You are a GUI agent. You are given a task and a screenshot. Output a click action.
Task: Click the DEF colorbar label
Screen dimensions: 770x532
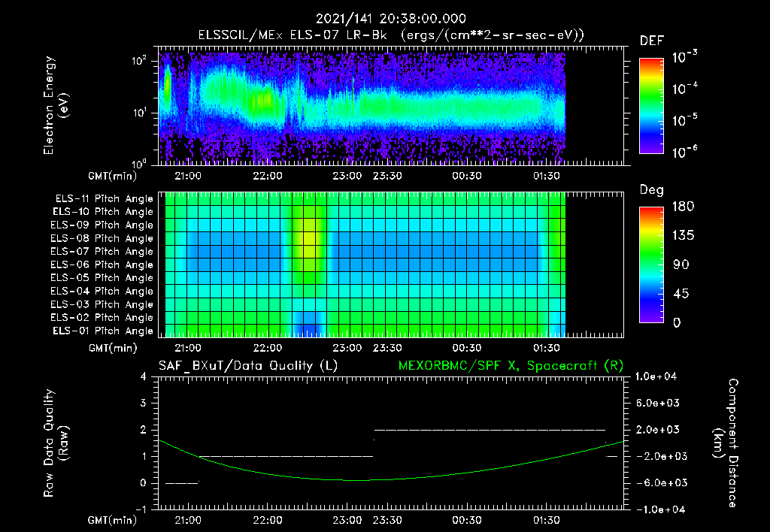tap(652, 41)
